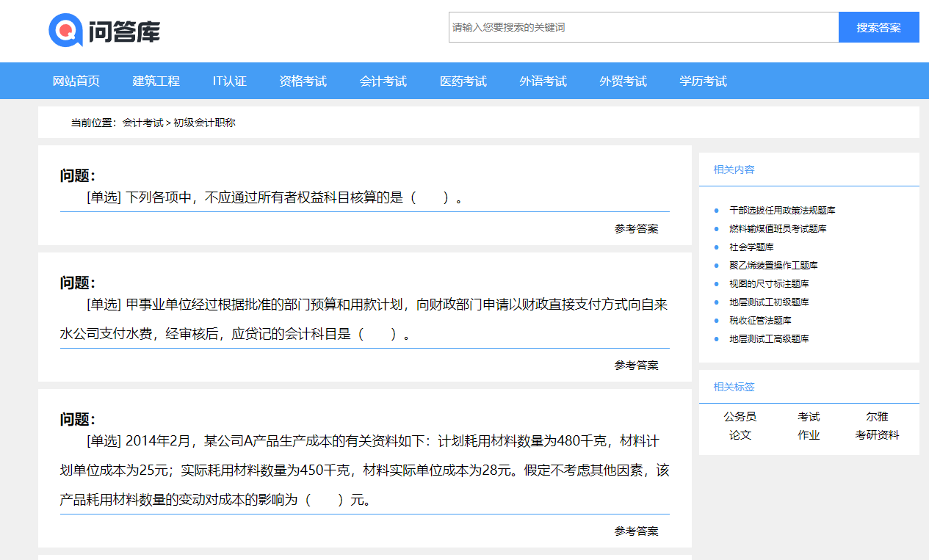Select the 公务员 tag
The height and width of the screenshot is (560, 929).
coord(740,416)
